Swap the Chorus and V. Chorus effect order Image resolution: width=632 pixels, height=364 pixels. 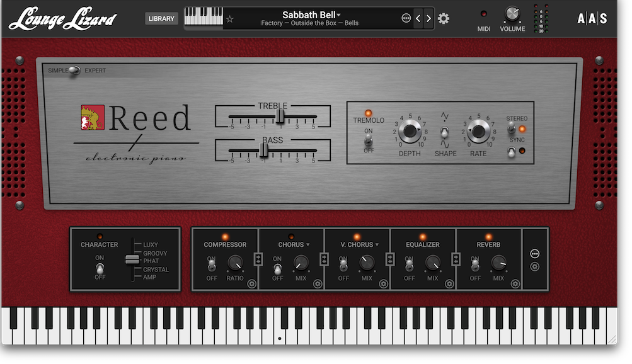click(x=324, y=259)
